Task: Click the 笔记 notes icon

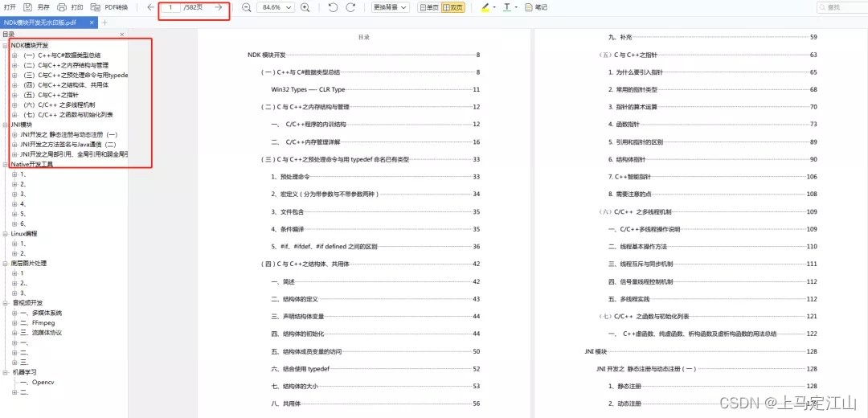Action: [529, 7]
